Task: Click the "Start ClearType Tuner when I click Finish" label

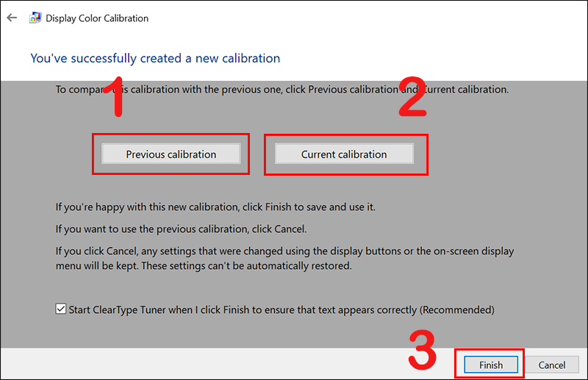Action: coord(282,310)
